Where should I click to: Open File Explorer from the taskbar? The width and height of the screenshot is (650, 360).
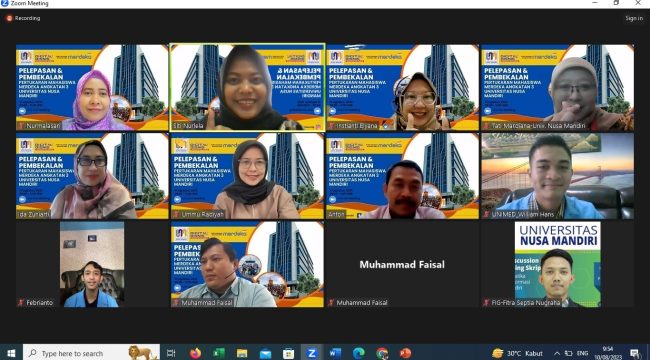point(242,353)
